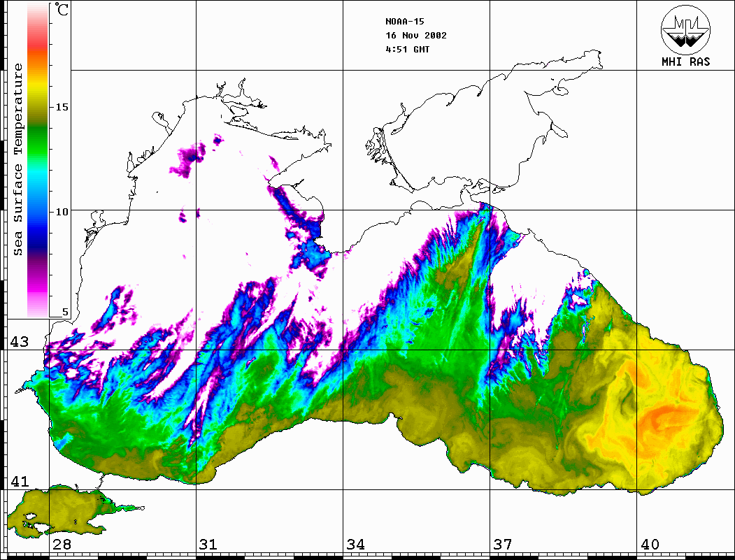
Task: Click the '16 Nov 2002' date text
Action: 416,35
